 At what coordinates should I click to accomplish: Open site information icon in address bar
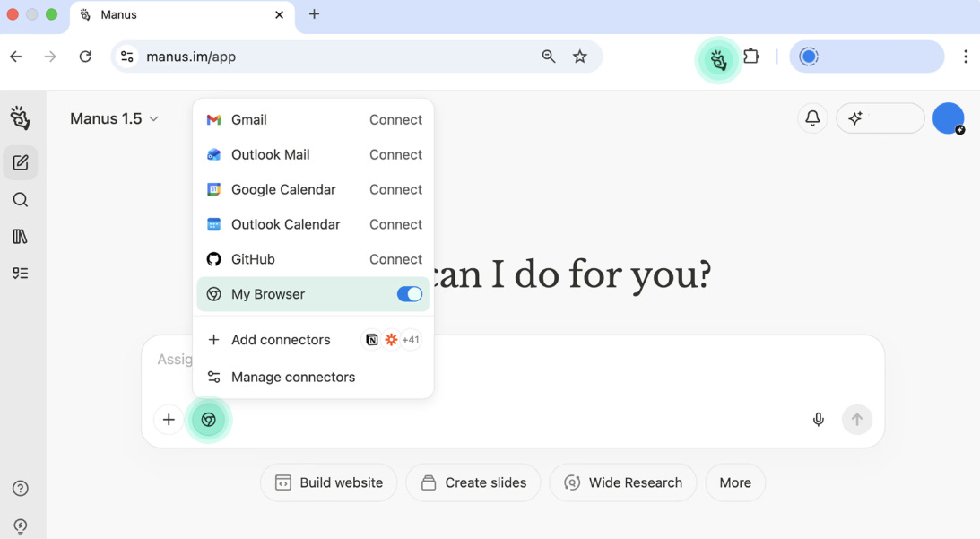click(127, 57)
